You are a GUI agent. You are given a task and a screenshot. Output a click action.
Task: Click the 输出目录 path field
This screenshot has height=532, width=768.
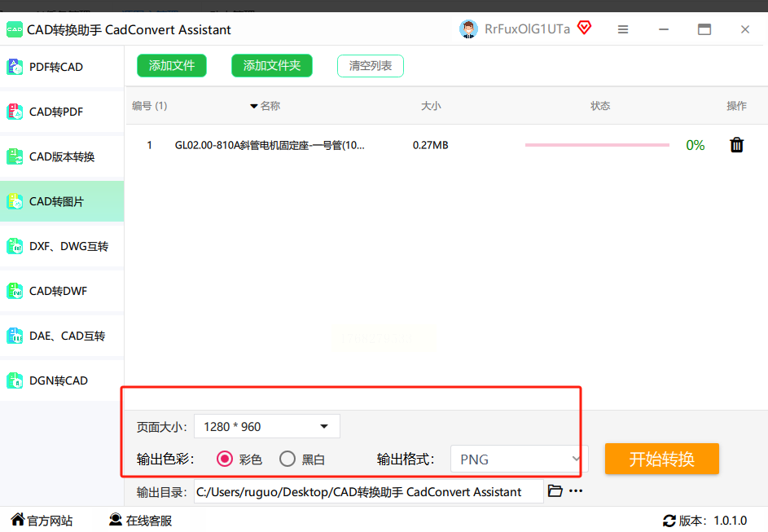[x=369, y=491]
